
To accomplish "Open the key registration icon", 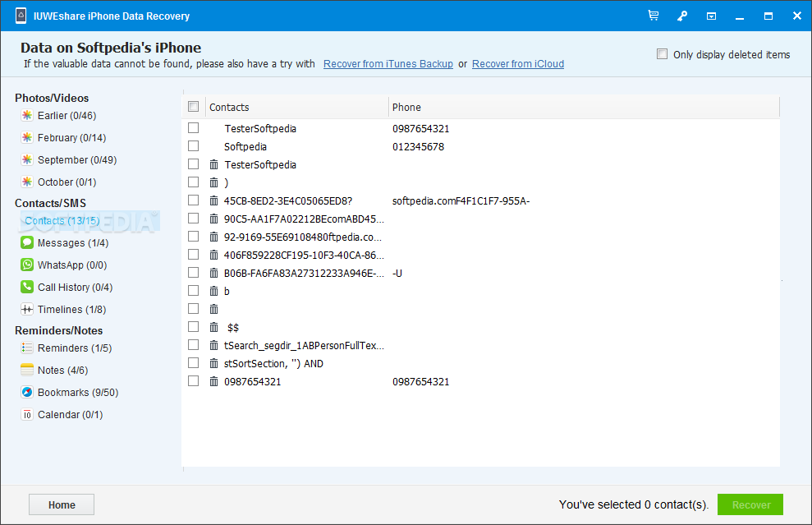I will coord(682,16).
